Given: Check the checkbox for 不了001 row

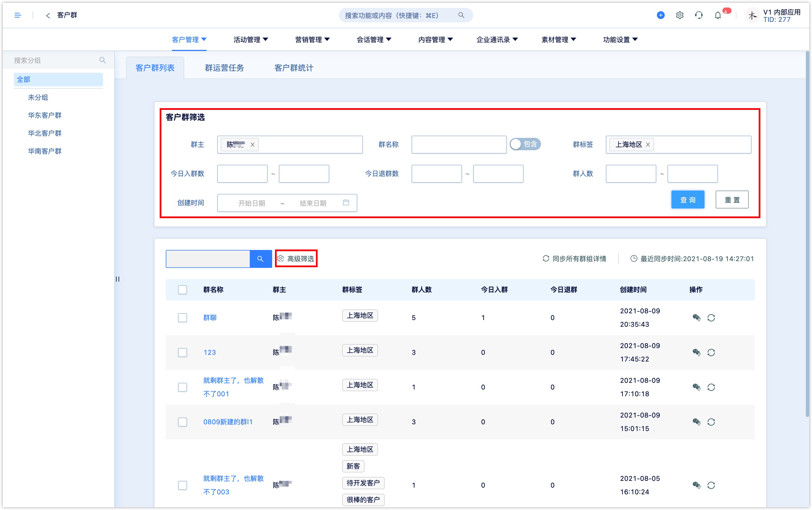Looking at the screenshot, I should tap(182, 387).
